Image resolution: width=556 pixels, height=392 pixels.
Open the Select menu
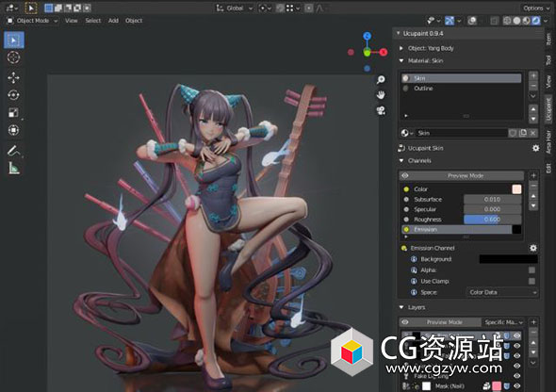point(93,21)
